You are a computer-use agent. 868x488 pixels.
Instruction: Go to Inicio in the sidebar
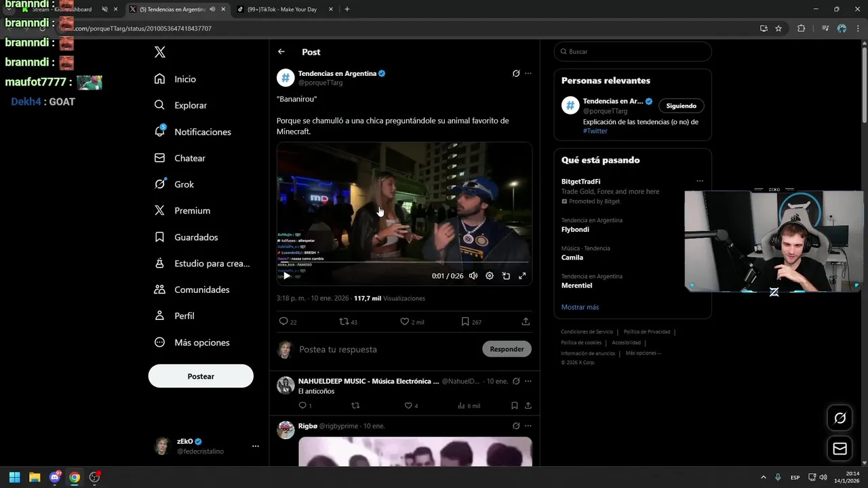(x=175, y=79)
